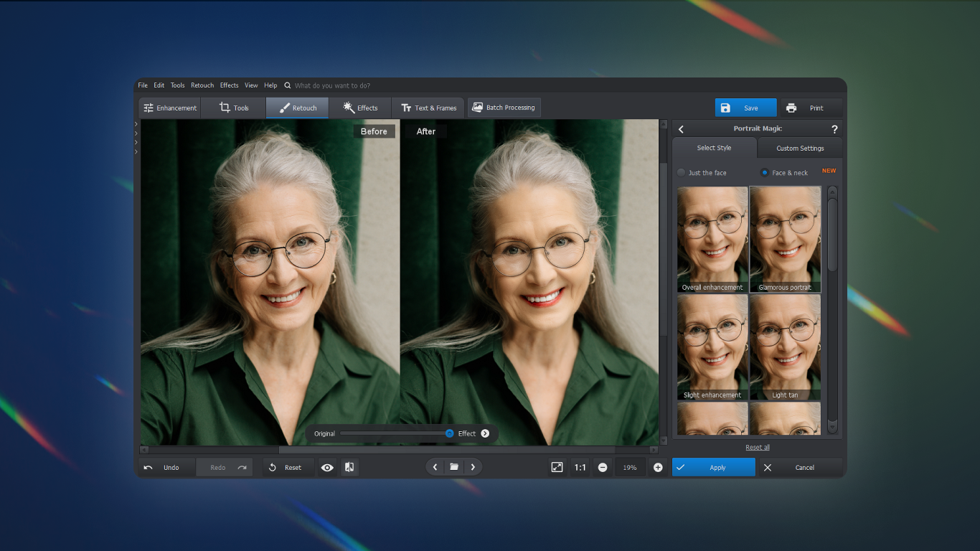980x551 pixels.
Task: Click the Original/Effect slider handle
Action: click(x=449, y=433)
